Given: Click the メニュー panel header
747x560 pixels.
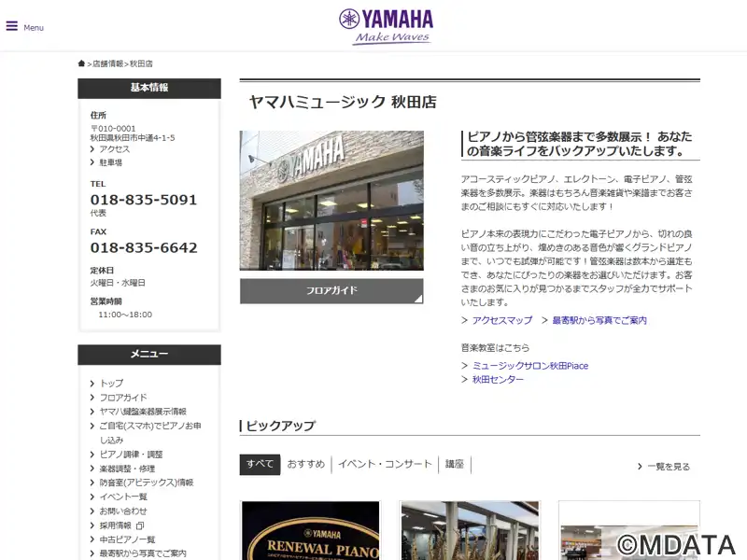Looking at the screenshot, I should pyautogui.click(x=149, y=355).
